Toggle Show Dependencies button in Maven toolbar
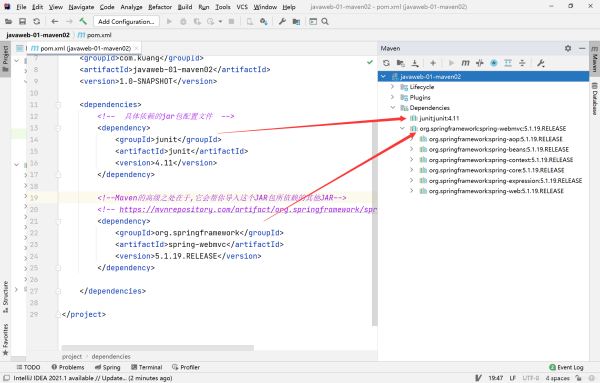Screen dimensions: 600x383 (508, 63)
